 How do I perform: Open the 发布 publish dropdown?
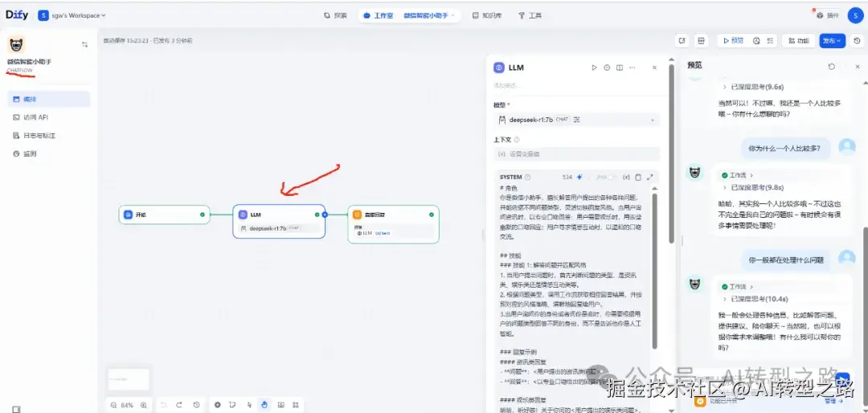(832, 40)
